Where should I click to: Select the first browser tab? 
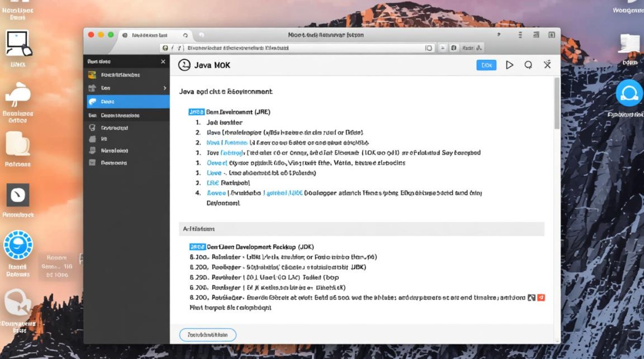[x=149, y=35]
